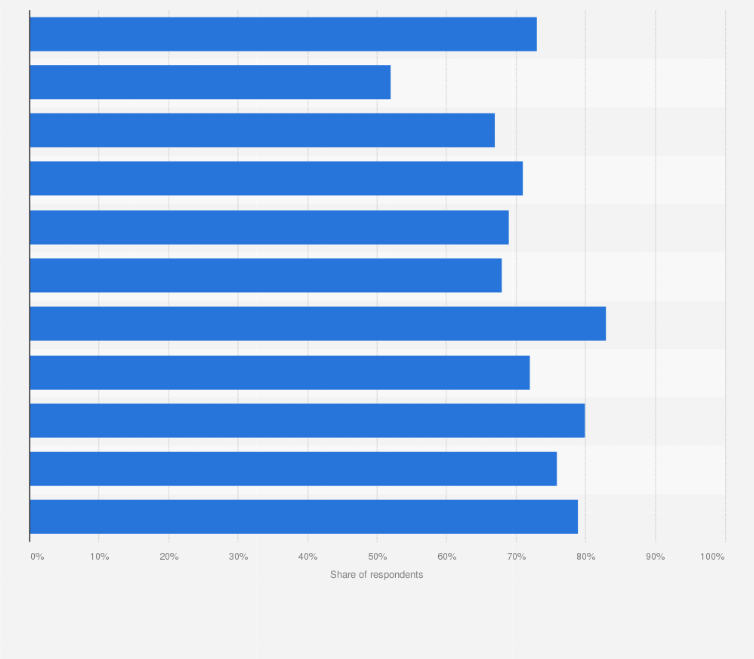
Task: Select the 90% tick label
Action: 655,556
